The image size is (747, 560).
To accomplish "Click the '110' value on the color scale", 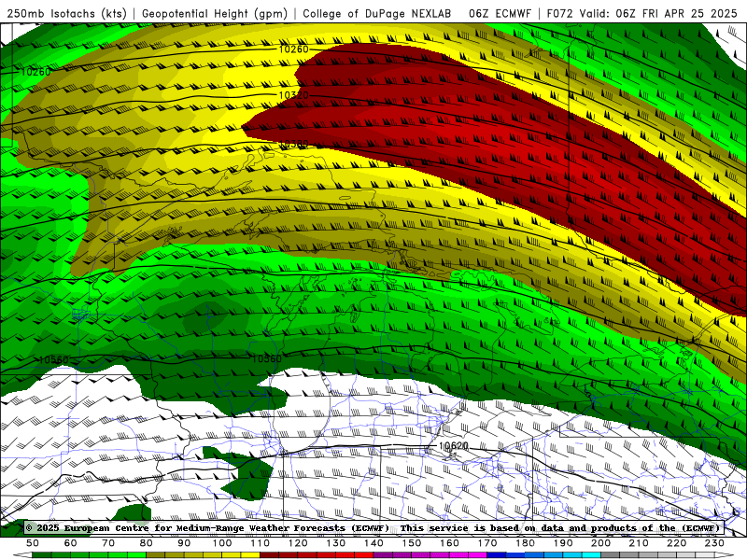I will [x=260, y=543].
